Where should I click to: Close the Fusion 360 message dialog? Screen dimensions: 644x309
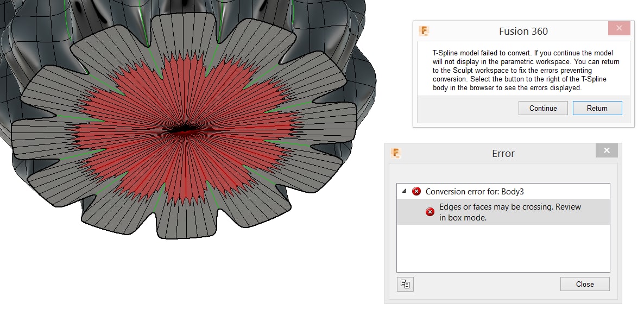pyautogui.click(x=619, y=28)
